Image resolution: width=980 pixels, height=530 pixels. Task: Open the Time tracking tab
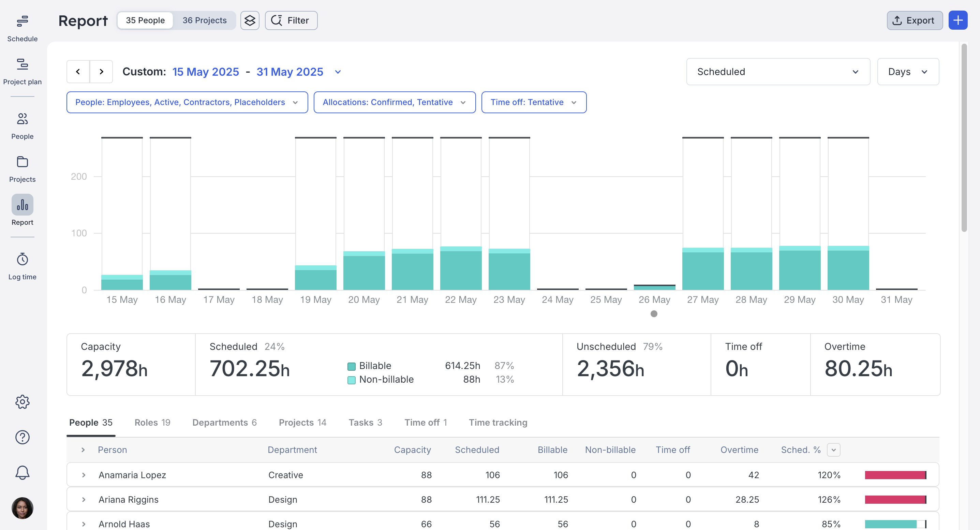click(x=498, y=422)
